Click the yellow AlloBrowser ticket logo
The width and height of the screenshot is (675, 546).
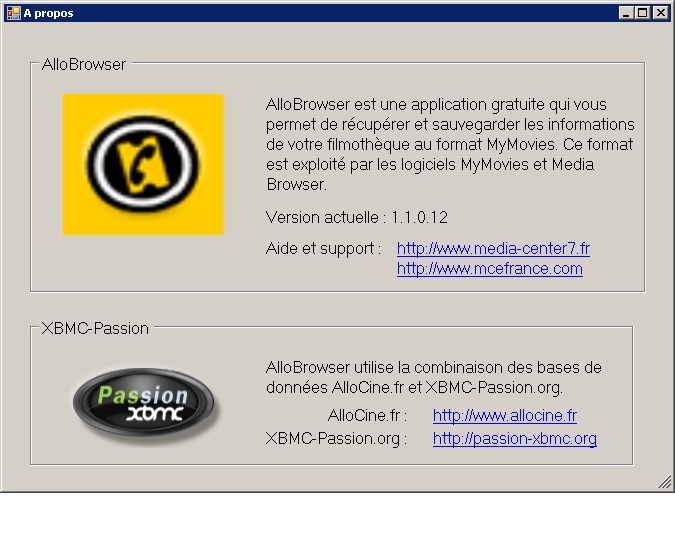click(143, 164)
